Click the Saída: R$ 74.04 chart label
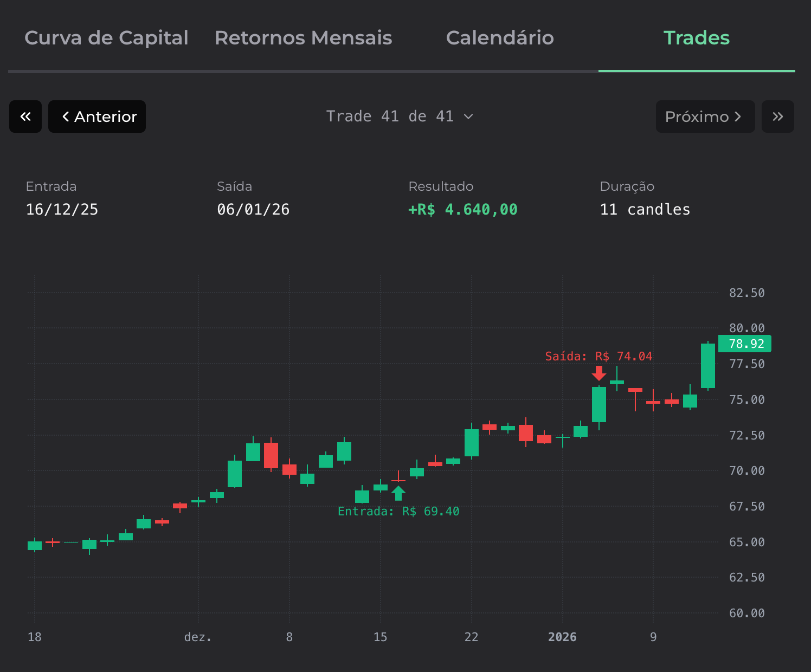Viewport: 811px width, 672px height. point(598,357)
